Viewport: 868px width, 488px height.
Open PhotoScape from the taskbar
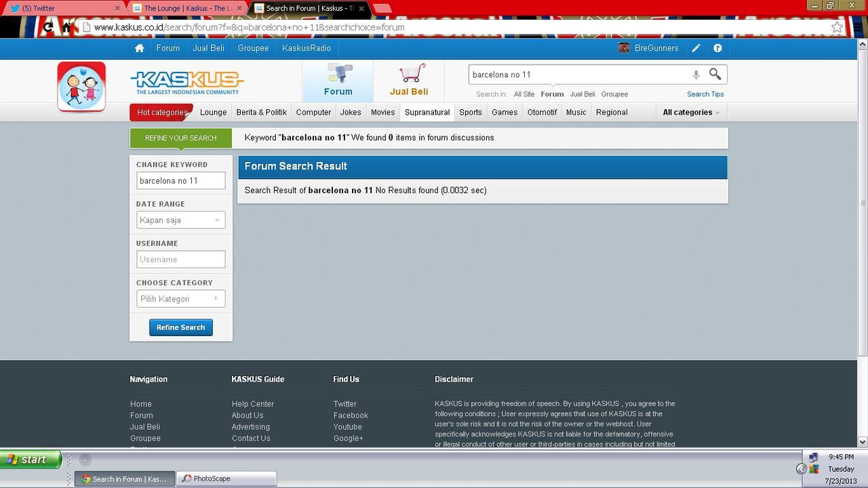(226, 479)
